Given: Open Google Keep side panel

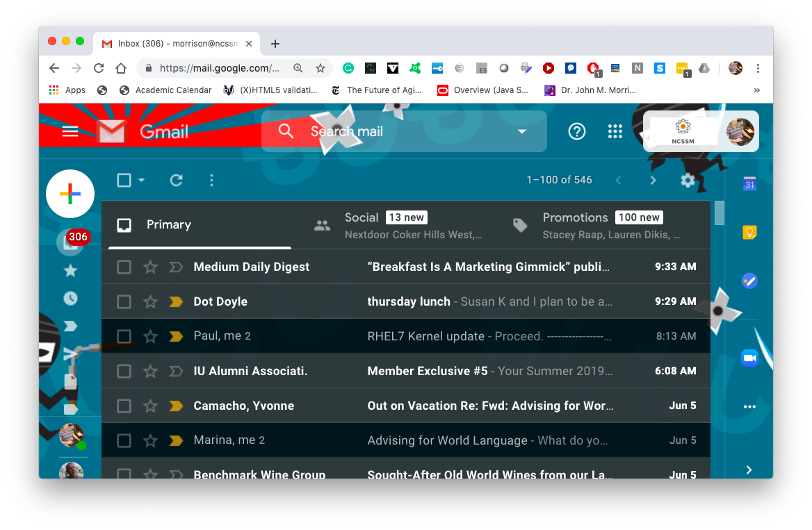Looking at the screenshot, I should 749,233.
